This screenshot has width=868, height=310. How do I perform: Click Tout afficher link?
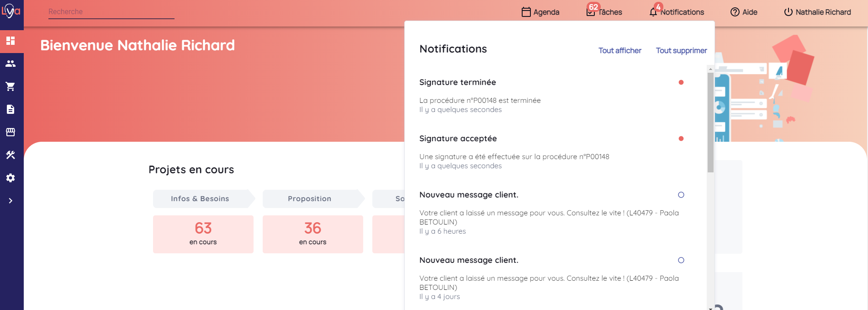point(619,50)
